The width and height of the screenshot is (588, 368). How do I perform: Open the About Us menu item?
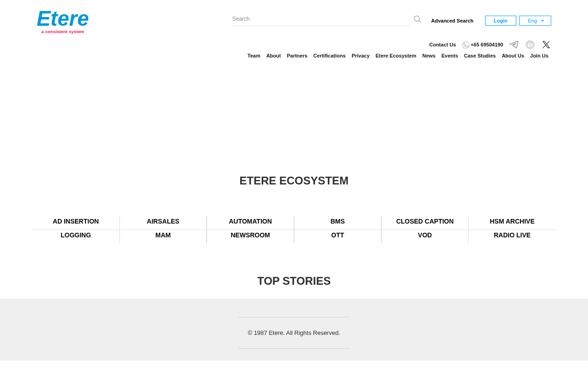[513, 56]
